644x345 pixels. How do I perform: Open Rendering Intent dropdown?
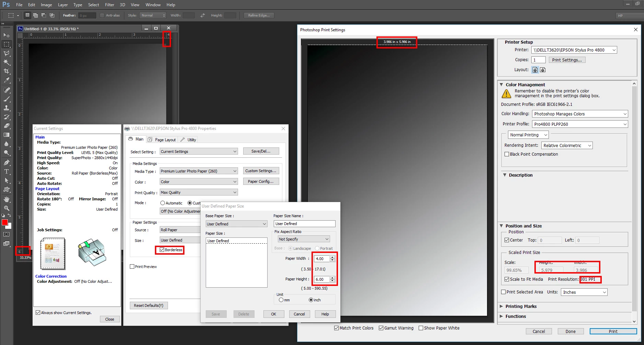(x=567, y=146)
